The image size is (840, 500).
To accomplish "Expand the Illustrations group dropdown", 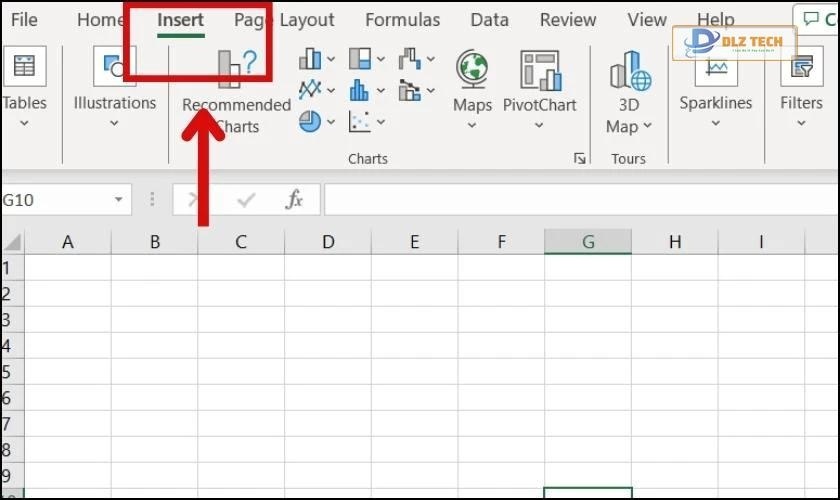I will point(114,124).
